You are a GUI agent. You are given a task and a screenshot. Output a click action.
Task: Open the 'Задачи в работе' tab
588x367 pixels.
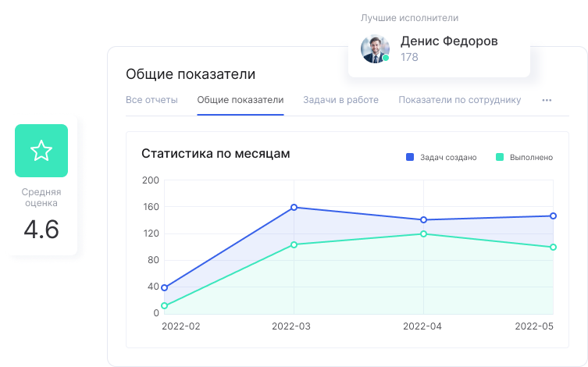coord(340,100)
